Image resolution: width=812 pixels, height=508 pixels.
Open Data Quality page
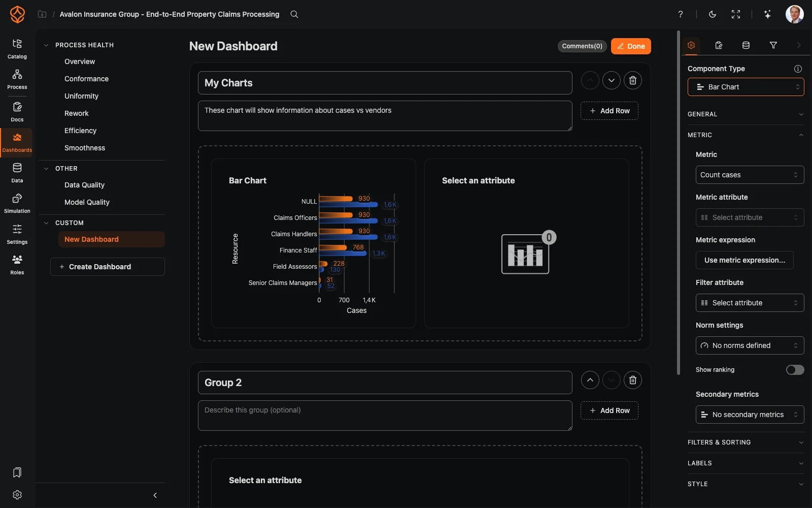coord(84,185)
